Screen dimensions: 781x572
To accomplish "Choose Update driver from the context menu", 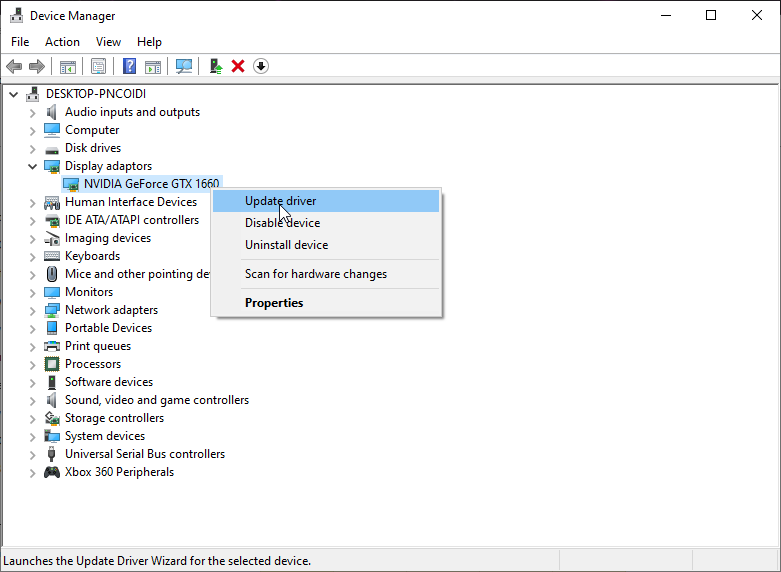I will click(x=280, y=201).
